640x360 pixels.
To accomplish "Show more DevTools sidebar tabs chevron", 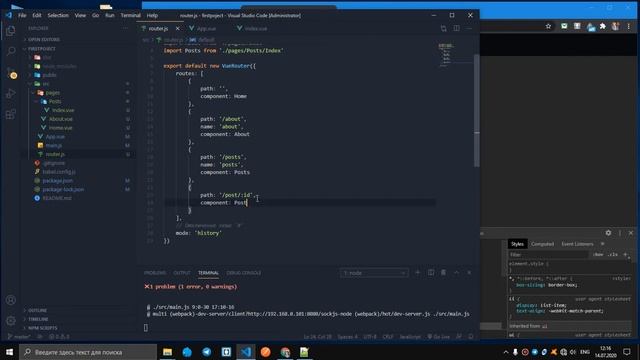I will (x=602, y=244).
